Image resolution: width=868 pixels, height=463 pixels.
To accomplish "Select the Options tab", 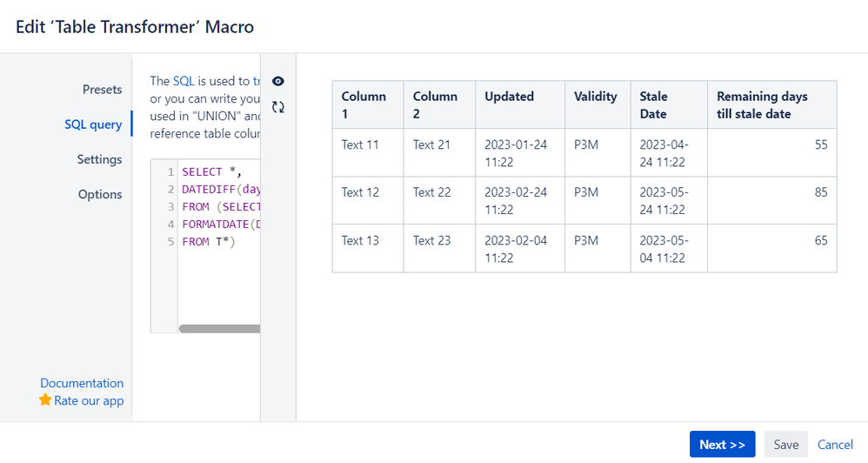I will coord(100,194).
